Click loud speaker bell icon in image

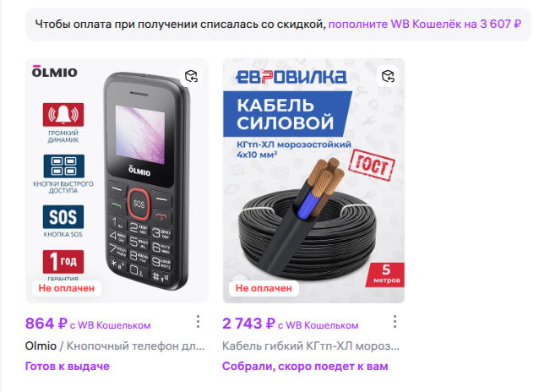pyautogui.click(x=63, y=115)
